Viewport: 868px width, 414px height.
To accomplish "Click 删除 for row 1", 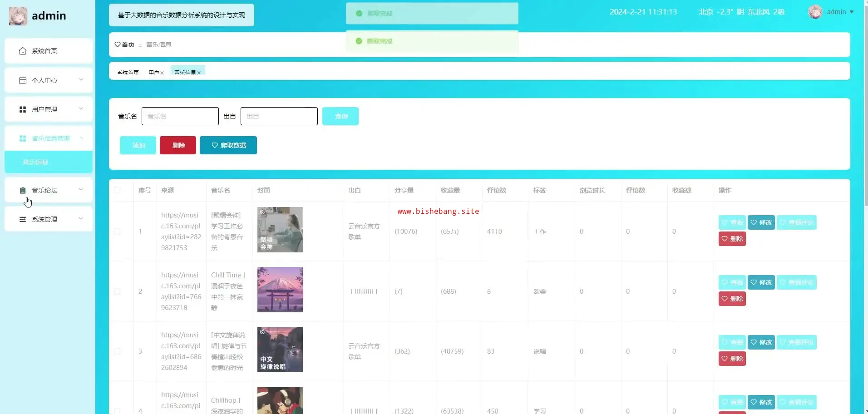I will [732, 239].
